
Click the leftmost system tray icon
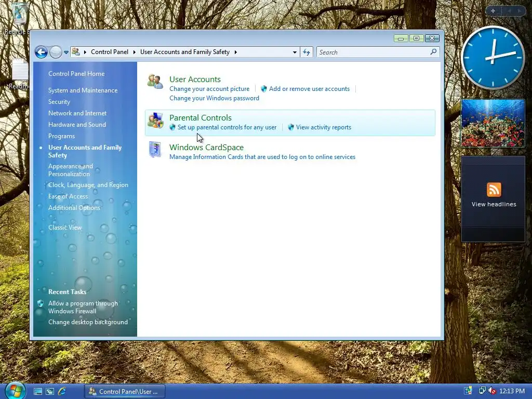point(468,391)
